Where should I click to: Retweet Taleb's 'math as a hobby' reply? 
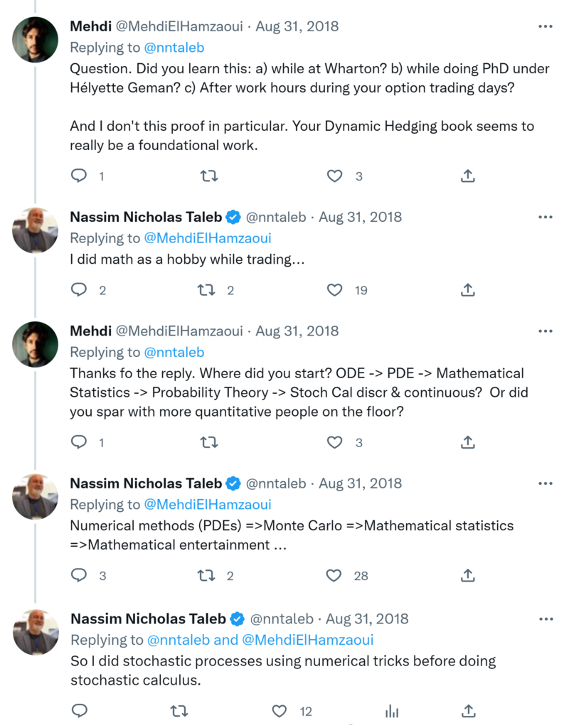(x=206, y=289)
